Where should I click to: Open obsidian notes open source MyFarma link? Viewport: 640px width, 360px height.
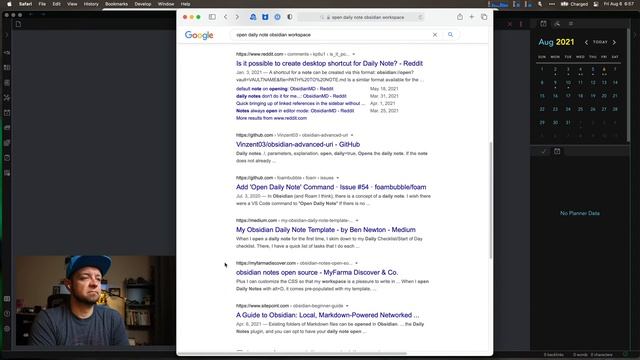pos(317,272)
